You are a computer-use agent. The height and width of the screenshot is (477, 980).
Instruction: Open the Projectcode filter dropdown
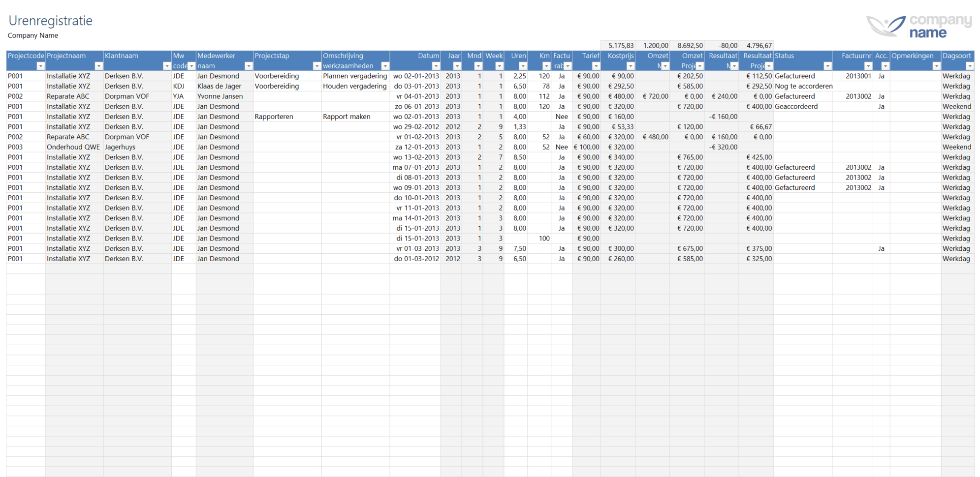40,66
